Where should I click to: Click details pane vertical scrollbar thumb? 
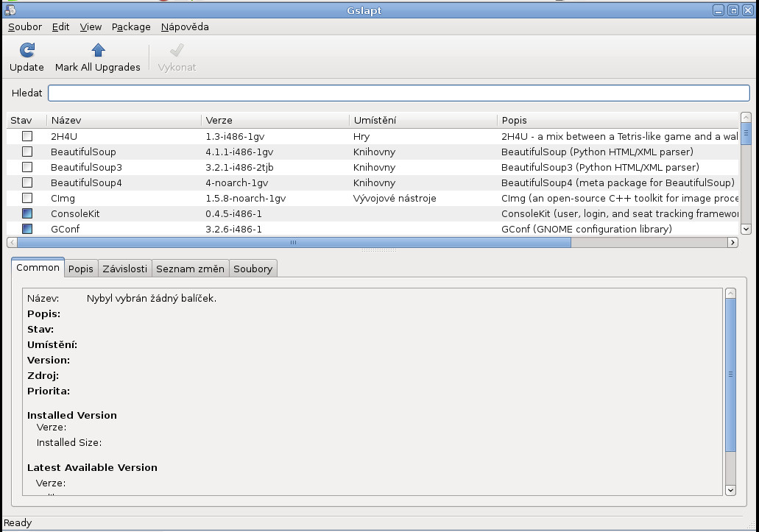(x=730, y=375)
